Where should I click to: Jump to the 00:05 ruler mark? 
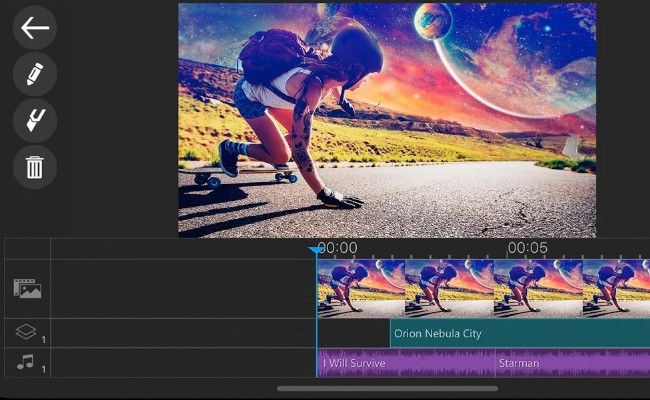click(527, 248)
